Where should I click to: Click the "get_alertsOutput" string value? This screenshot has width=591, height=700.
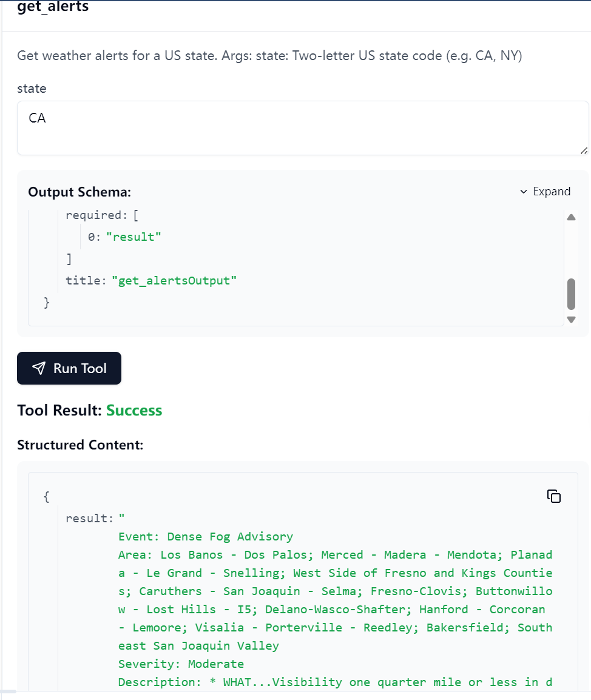[x=174, y=280]
